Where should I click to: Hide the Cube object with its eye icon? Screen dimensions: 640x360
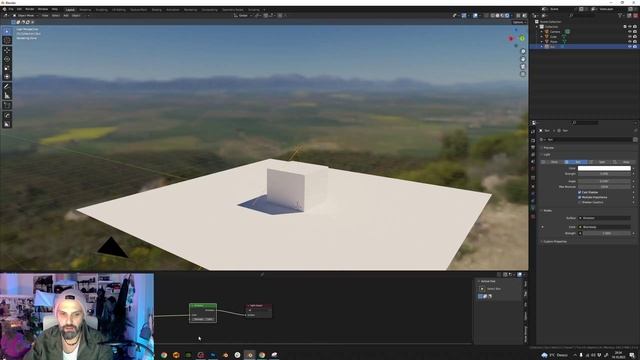click(630, 36)
